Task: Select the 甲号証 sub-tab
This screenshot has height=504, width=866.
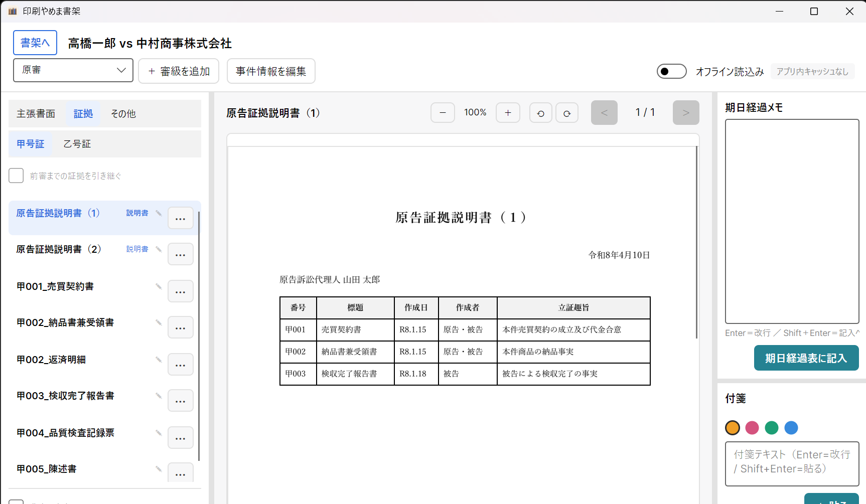Action: (x=31, y=144)
